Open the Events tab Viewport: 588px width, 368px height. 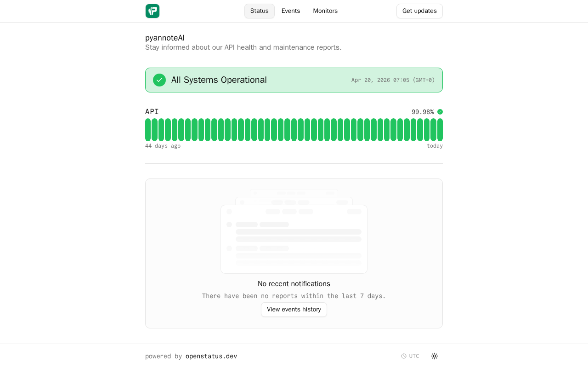(x=291, y=11)
